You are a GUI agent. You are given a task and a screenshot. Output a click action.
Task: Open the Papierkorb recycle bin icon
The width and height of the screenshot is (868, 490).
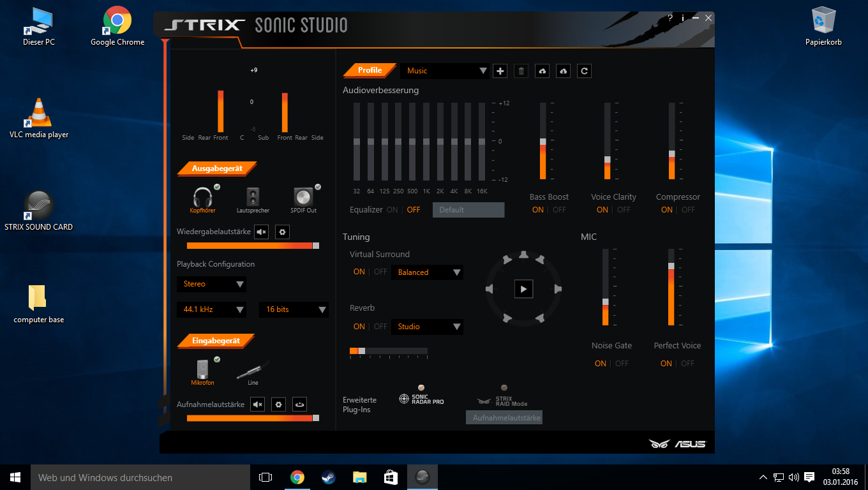pos(823,27)
